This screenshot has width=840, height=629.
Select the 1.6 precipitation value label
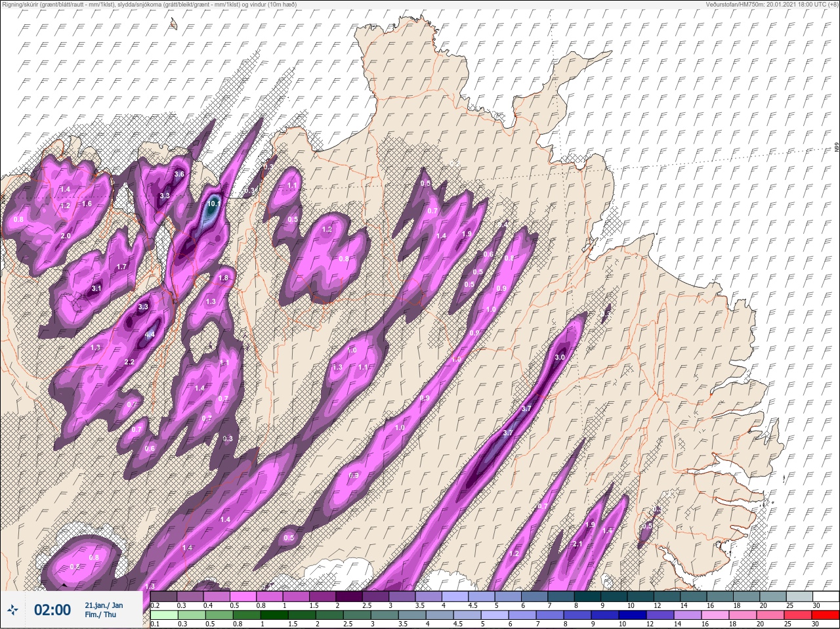(x=87, y=204)
